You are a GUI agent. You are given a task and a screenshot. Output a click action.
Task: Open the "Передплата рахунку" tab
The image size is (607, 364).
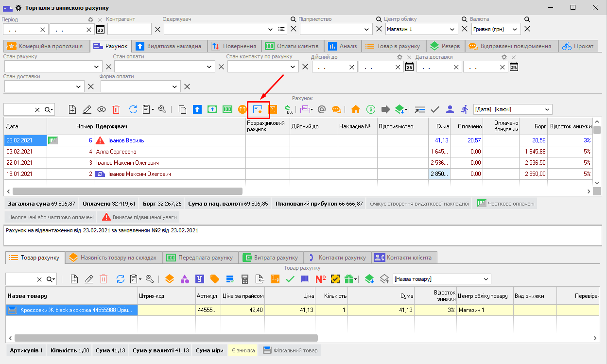[200, 257]
